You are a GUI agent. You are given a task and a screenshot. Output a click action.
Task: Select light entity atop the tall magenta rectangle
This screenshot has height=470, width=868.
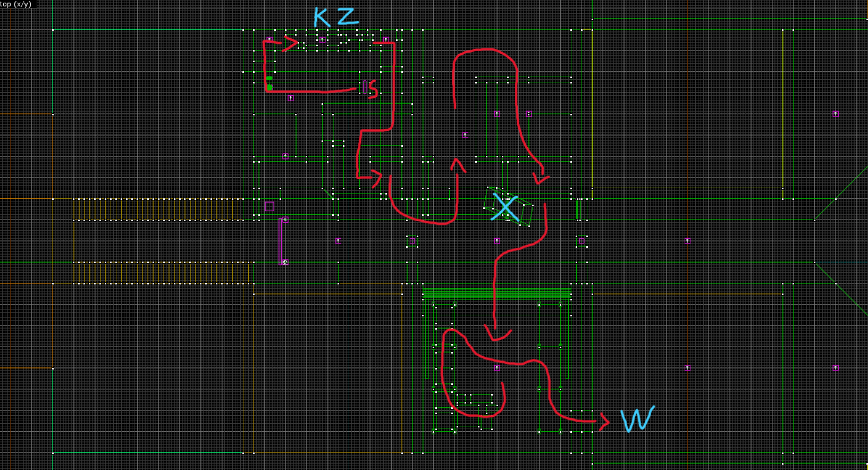[285, 220]
